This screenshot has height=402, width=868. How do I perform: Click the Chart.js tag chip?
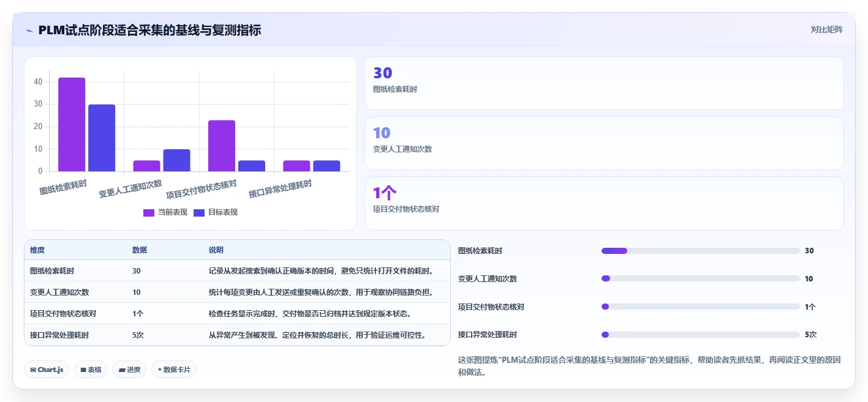tap(47, 370)
